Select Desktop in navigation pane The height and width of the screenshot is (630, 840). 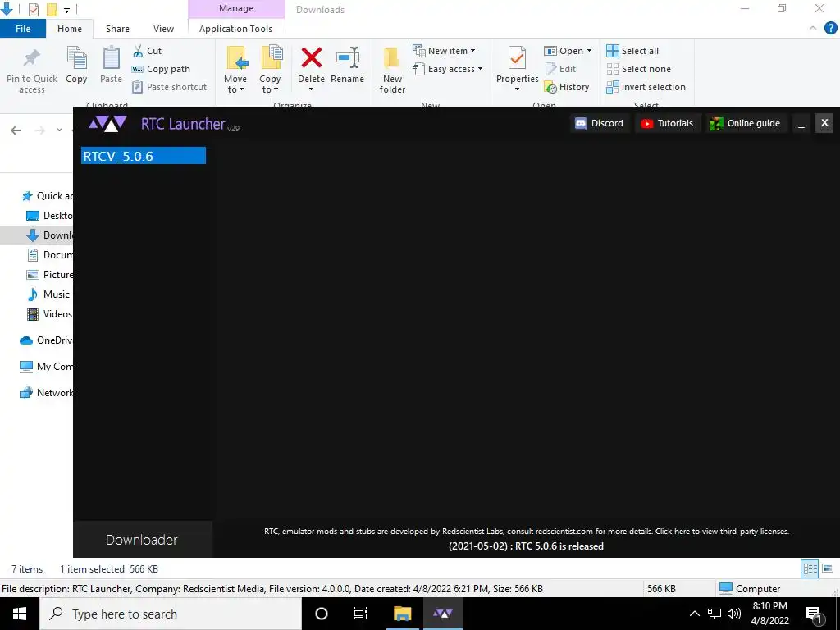(50, 216)
